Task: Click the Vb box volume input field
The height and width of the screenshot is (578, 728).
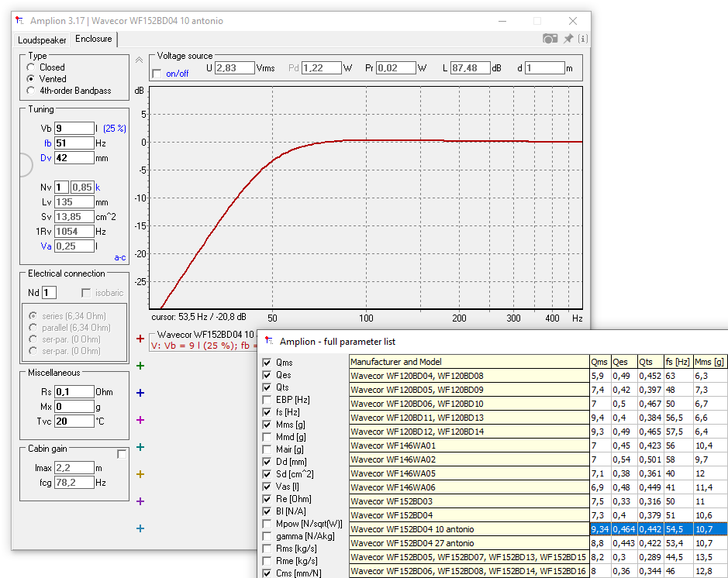Action: [74, 129]
